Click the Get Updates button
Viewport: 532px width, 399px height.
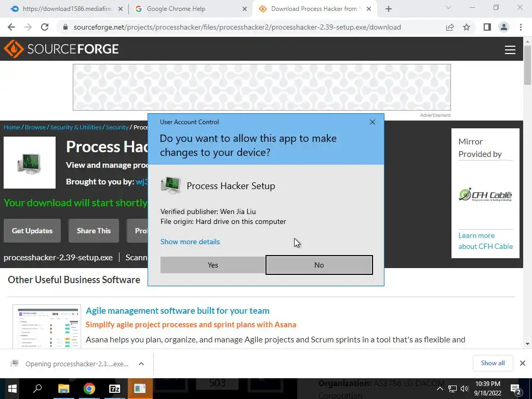32,231
